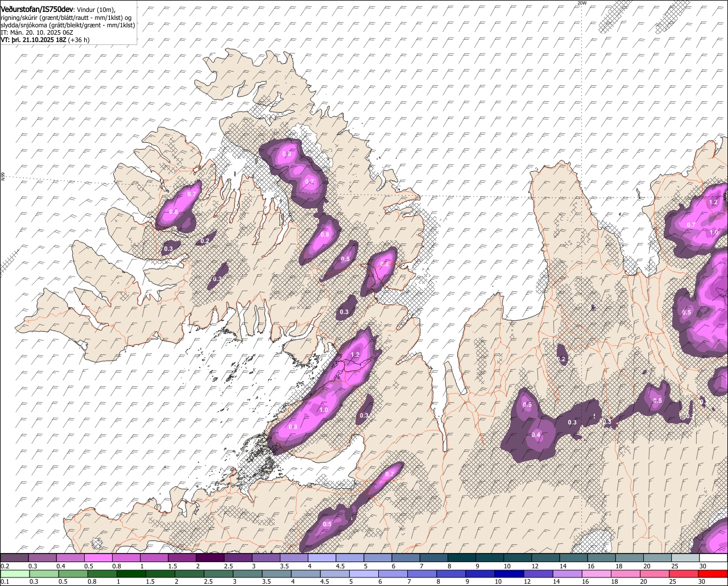Pick rain legend swatch starting at 25

click(x=684, y=573)
